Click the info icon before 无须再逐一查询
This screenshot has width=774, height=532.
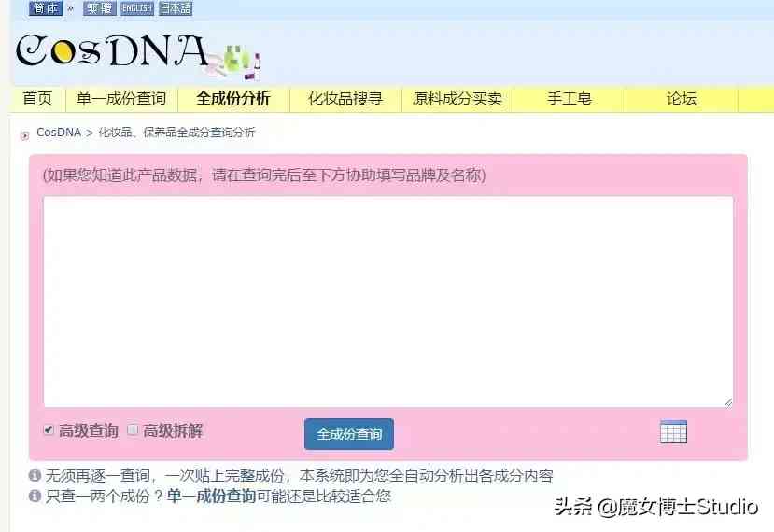(35, 475)
